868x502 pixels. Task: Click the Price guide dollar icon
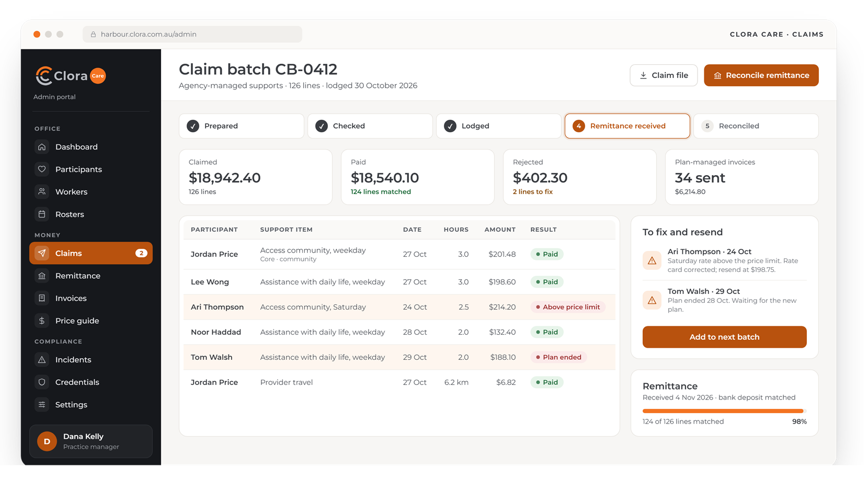click(42, 321)
